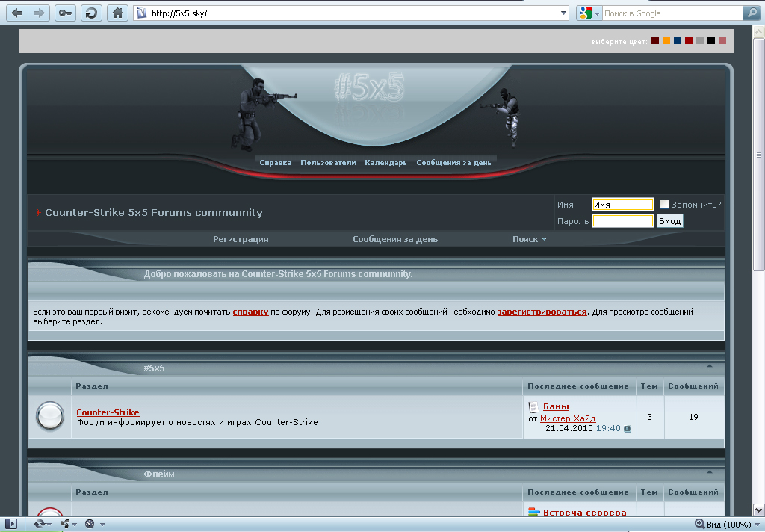
Task: Reload the page with the refresh icon
Action: point(91,13)
